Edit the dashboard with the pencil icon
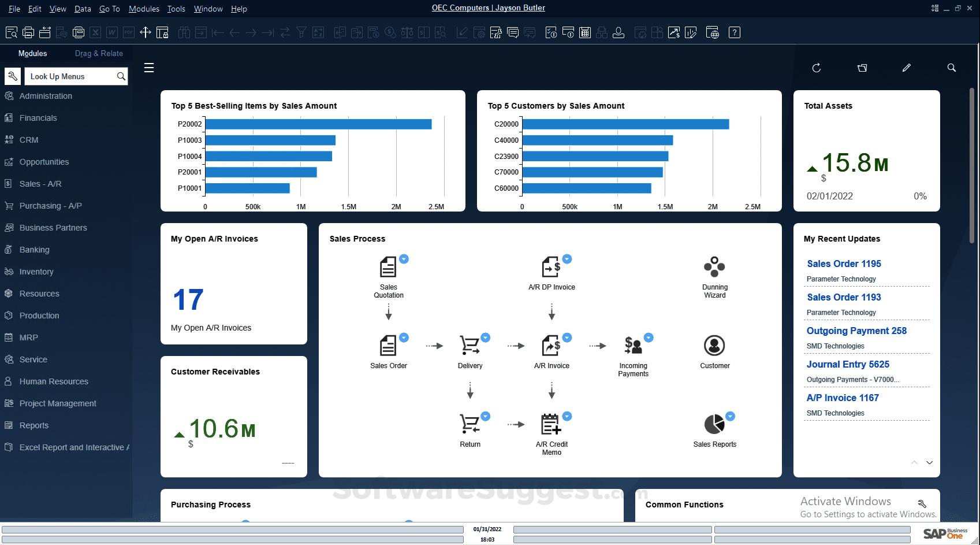Screen dimensions: 980x545 click(x=907, y=68)
